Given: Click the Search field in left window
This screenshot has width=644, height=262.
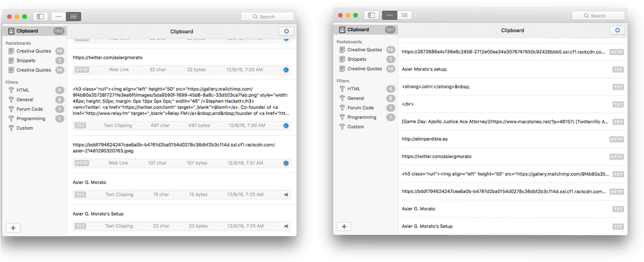Looking at the screenshot, I should 267,17.
